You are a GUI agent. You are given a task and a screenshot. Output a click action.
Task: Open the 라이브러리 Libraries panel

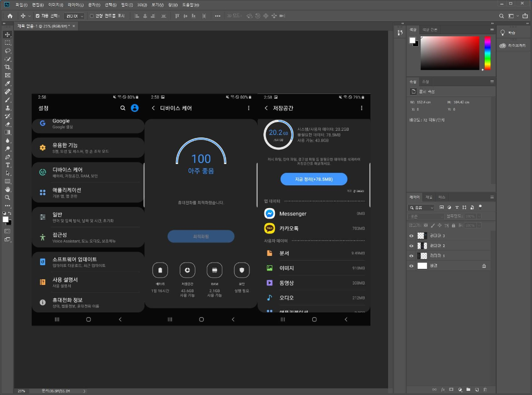[x=513, y=46]
